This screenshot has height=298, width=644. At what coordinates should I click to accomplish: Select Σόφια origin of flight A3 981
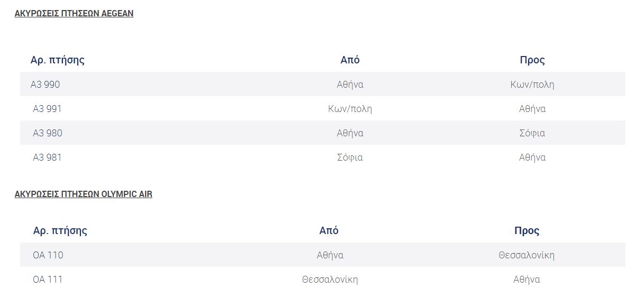[350, 157]
